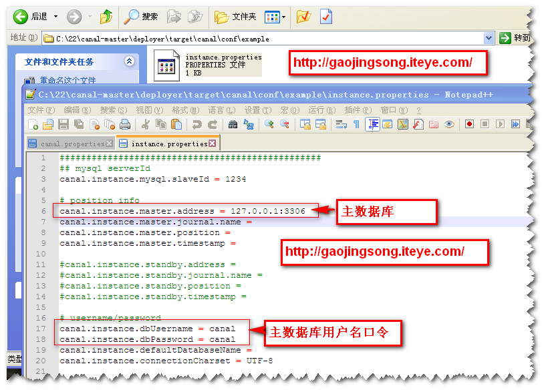Screen dimensions: 546x392
Task: Open the 运行(R) menu
Action: (321, 110)
